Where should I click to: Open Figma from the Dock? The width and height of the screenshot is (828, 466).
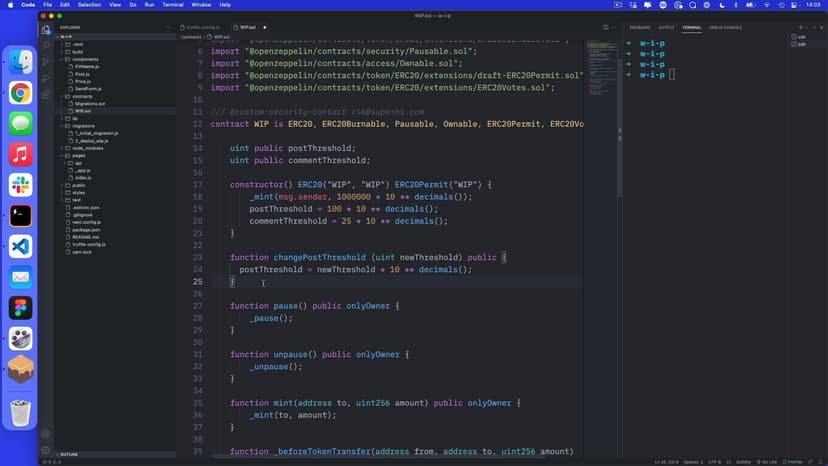[20, 308]
